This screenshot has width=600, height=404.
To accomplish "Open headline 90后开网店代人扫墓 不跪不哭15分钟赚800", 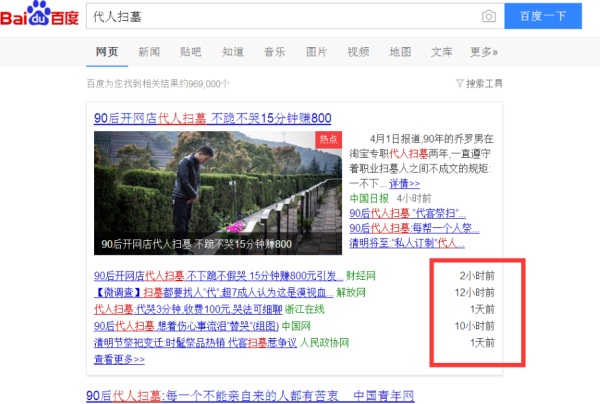I will (213, 118).
